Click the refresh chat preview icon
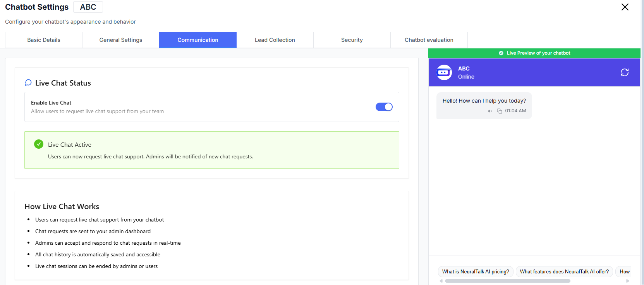Viewport: 644px width, 285px height. [624, 72]
